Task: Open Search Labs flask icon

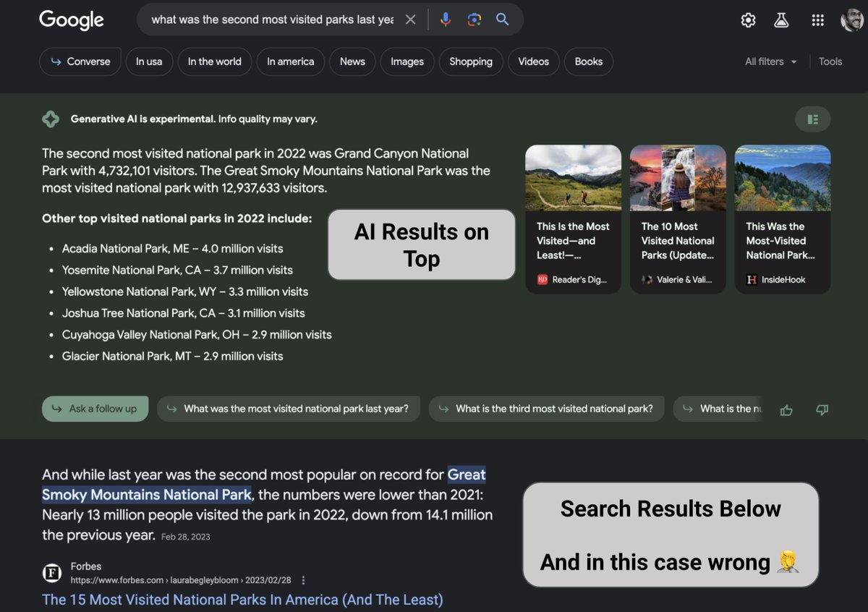Action: pos(781,20)
